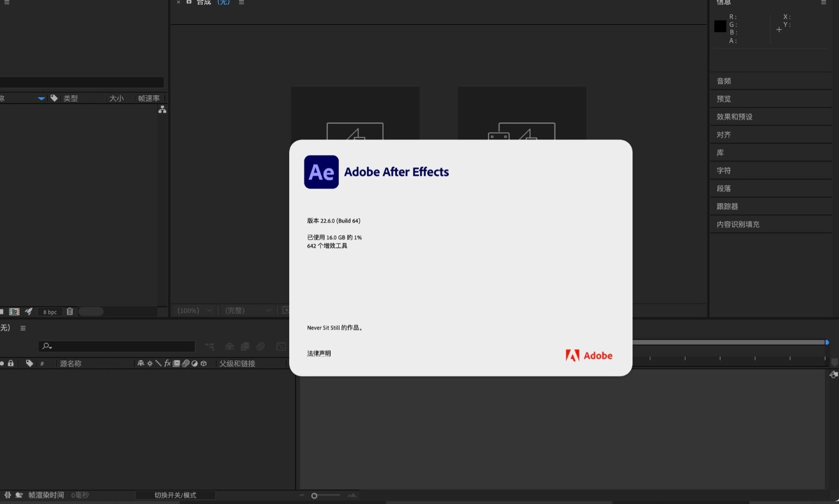Image resolution: width=839 pixels, height=504 pixels.
Task: Click the Ae logo in about dialog
Action: [322, 172]
